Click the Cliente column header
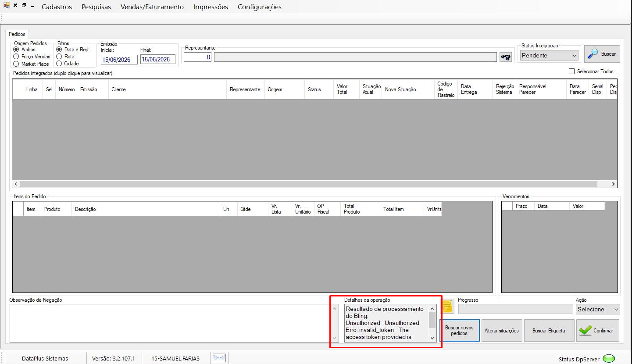The image size is (632, 364). [167, 89]
